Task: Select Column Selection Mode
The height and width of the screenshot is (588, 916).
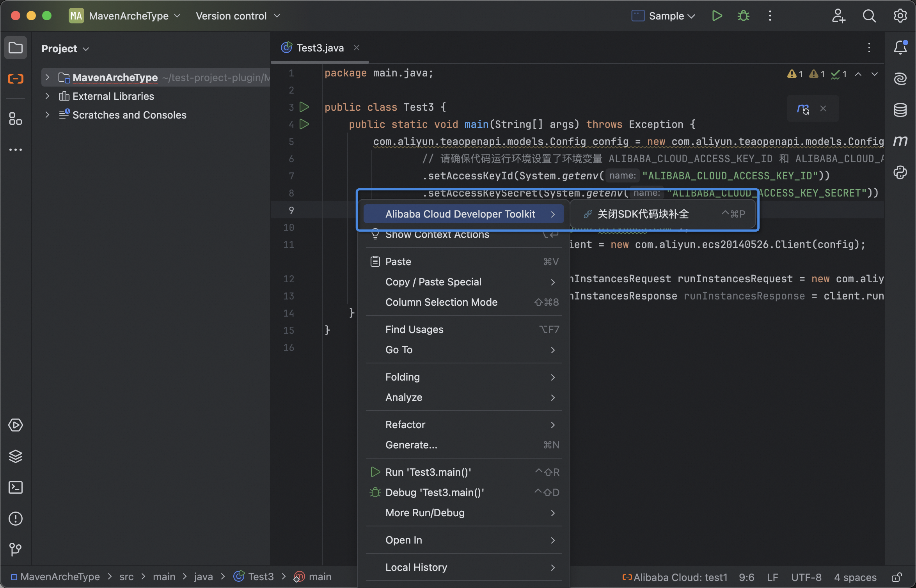Action: (x=463, y=302)
